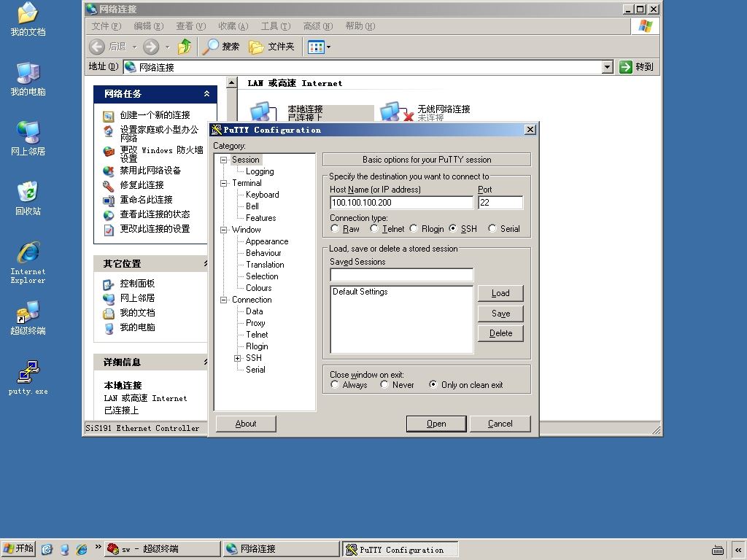Select the Serial connection type
Screen dimensions: 747x560
(492, 228)
